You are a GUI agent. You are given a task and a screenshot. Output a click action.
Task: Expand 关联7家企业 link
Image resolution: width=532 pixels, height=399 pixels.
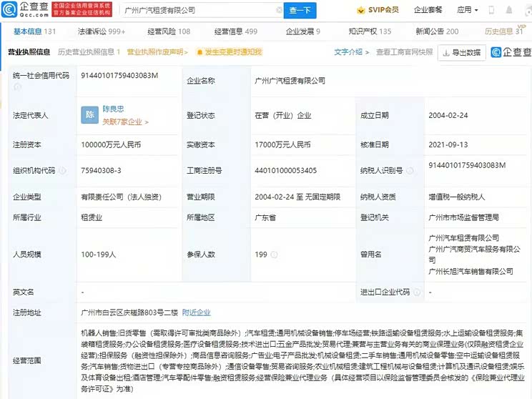pos(126,122)
